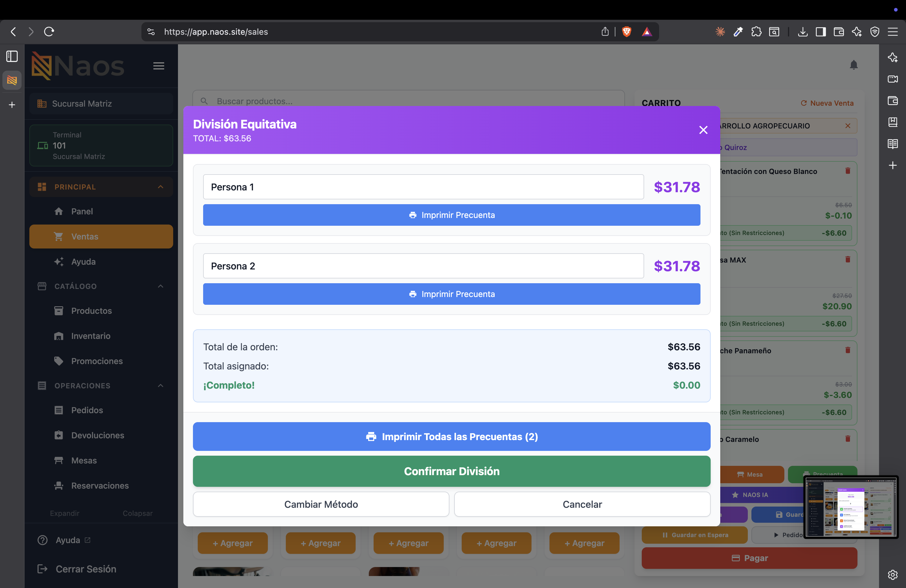Open the sidebar Ayuda under Principal
Image resolution: width=906 pixels, height=588 pixels.
click(x=101, y=262)
